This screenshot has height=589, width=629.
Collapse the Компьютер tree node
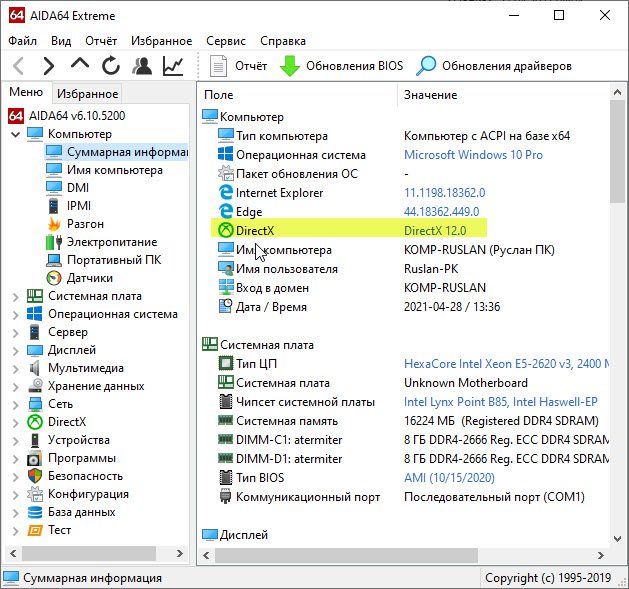coord(15,134)
